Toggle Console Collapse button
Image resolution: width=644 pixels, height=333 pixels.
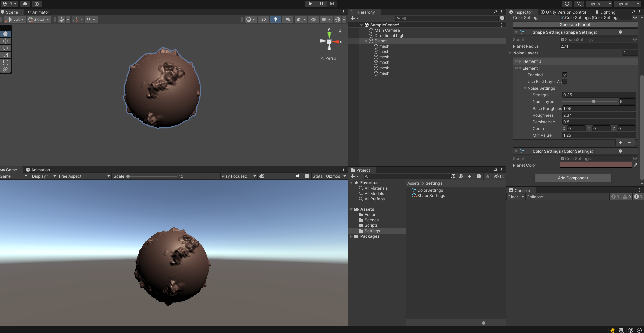[535, 197]
